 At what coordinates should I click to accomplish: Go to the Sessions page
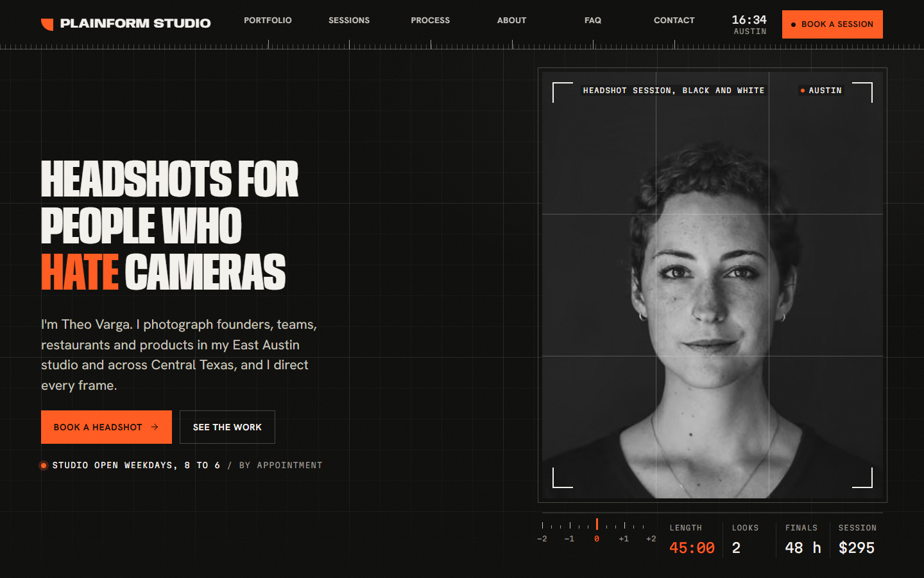349,21
